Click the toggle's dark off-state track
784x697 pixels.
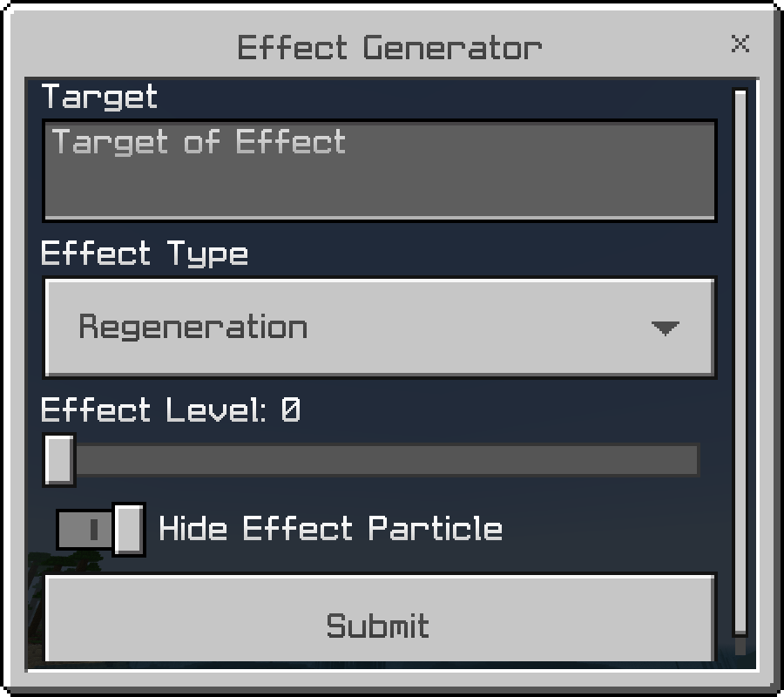click(84, 530)
